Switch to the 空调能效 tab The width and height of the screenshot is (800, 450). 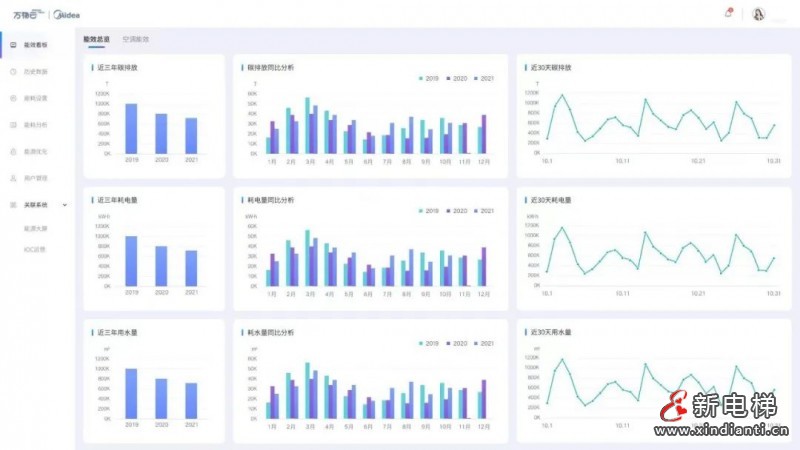click(135, 39)
